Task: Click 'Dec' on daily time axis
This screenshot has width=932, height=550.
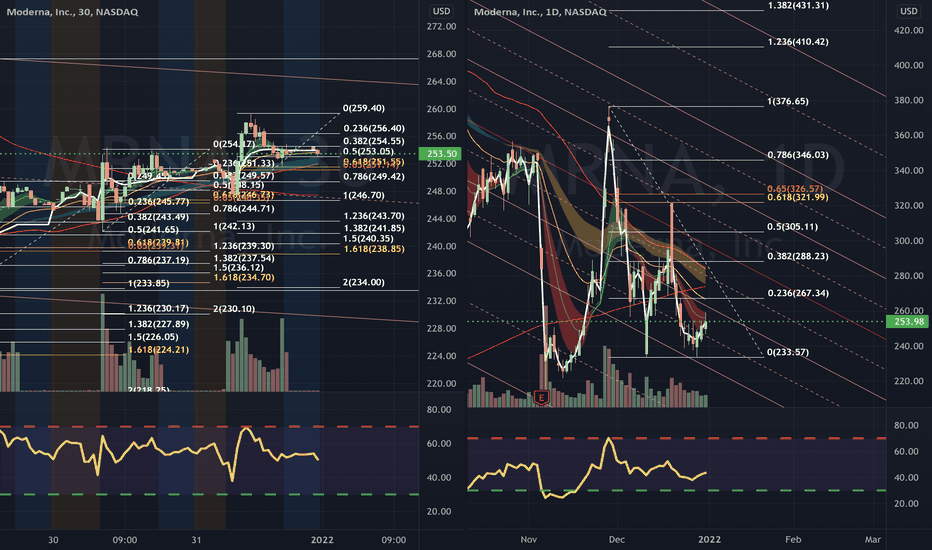Action: tap(616, 540)
